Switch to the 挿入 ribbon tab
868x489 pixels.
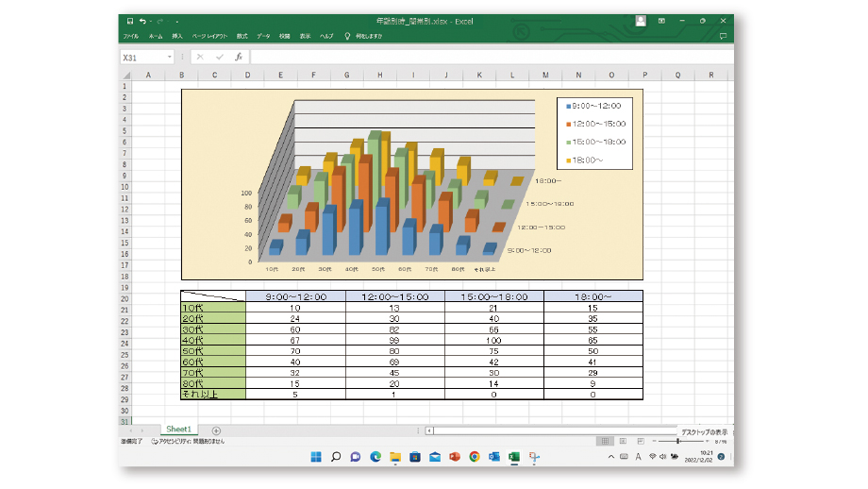[x=177, y=36]
